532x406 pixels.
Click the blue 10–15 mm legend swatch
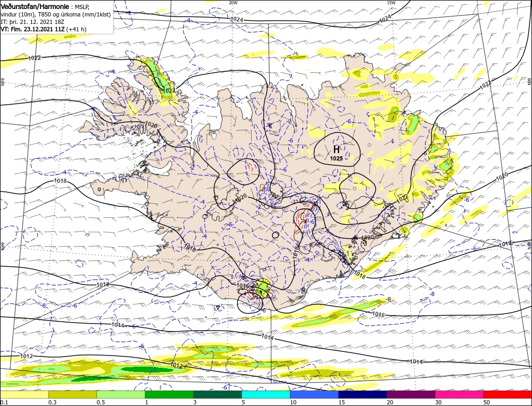(x=314, y=394)
